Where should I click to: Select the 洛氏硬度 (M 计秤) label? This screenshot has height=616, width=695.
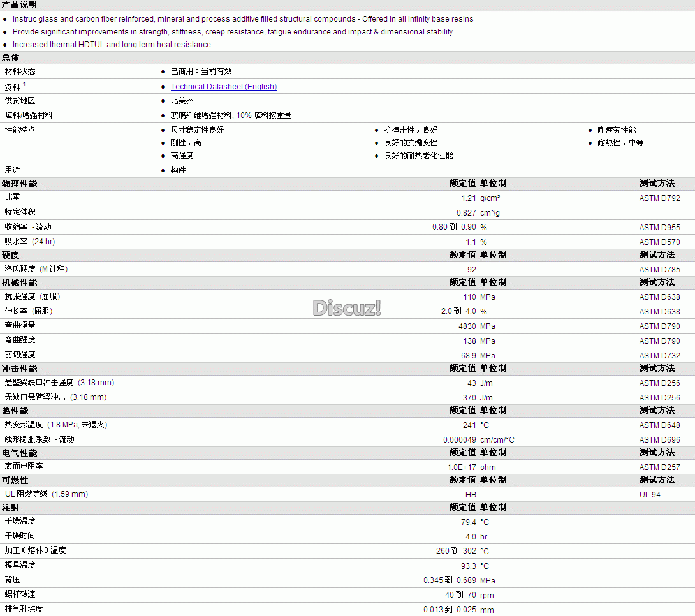point(36,269)
